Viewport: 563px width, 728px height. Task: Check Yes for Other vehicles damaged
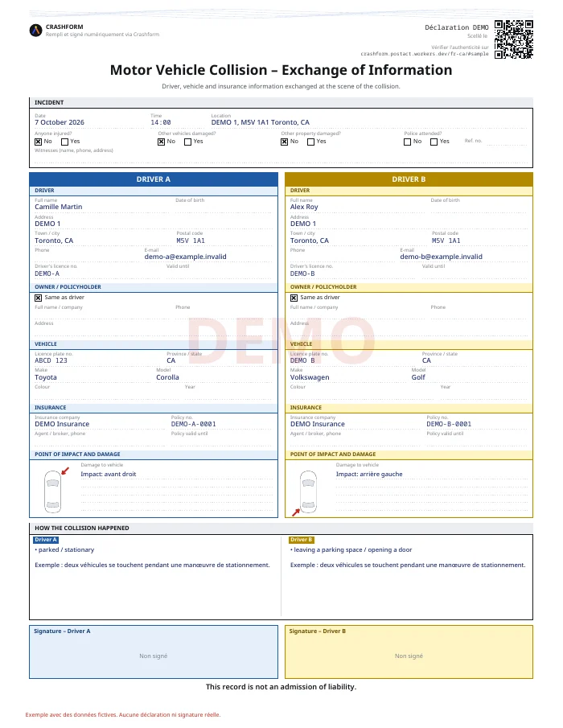[x=187, y=142]
